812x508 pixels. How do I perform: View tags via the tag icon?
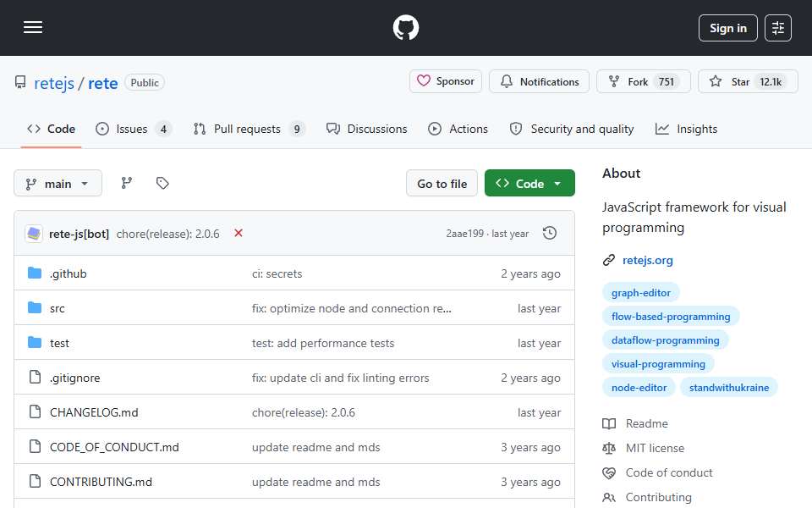click(x=162, y=183)
